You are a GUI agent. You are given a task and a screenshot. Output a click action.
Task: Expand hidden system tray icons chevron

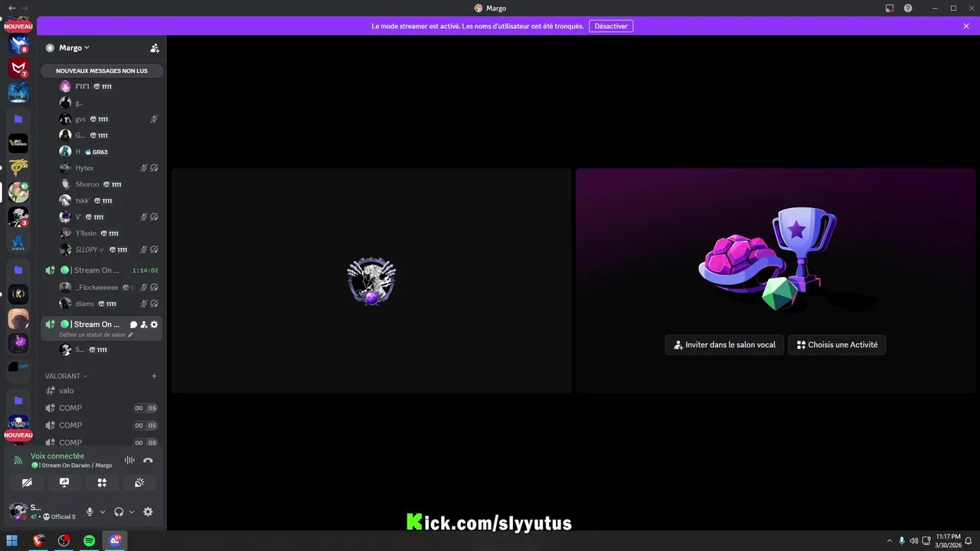[x=889, y=540]
